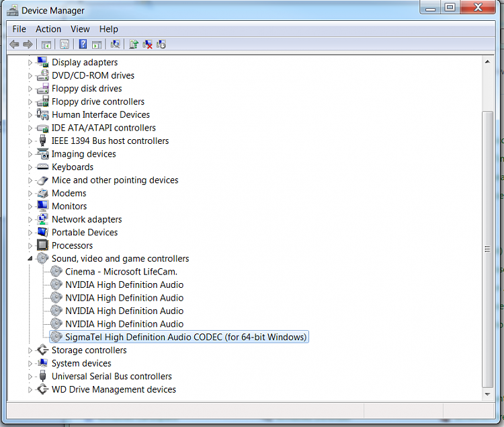
Task: Select the Portable Devices label
Action: [x=85, y=232]
